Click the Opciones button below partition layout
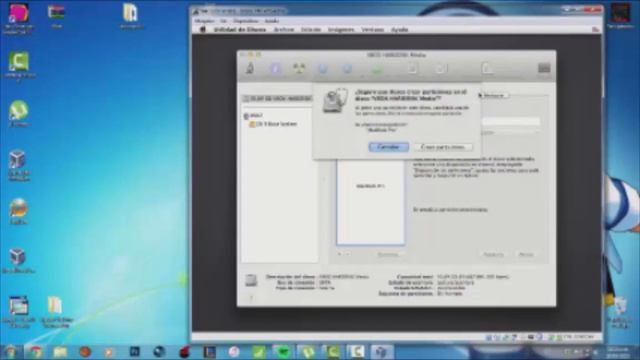Screen dimensions: 640x360 tap(388, 254)
